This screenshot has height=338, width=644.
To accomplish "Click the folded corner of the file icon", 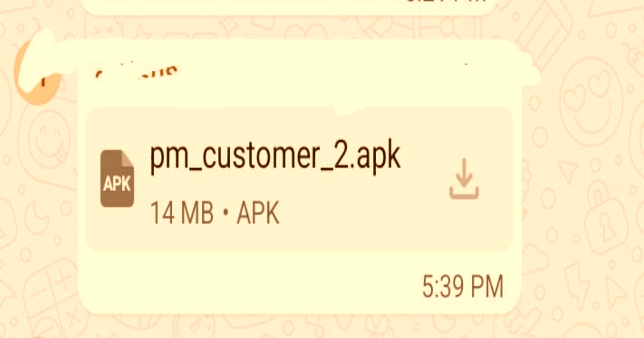I will 128,157.
